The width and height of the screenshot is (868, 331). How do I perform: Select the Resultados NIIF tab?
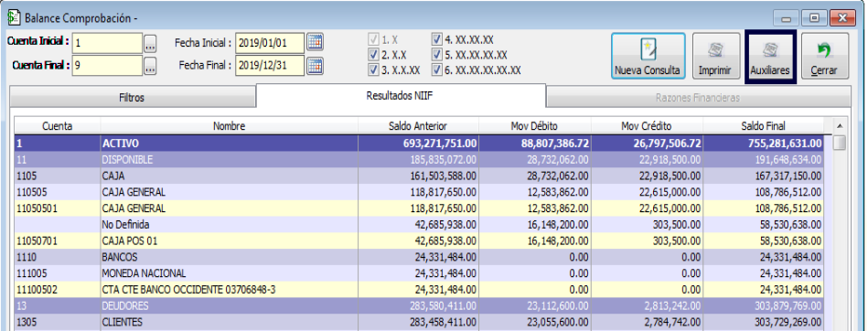(401, 95)
